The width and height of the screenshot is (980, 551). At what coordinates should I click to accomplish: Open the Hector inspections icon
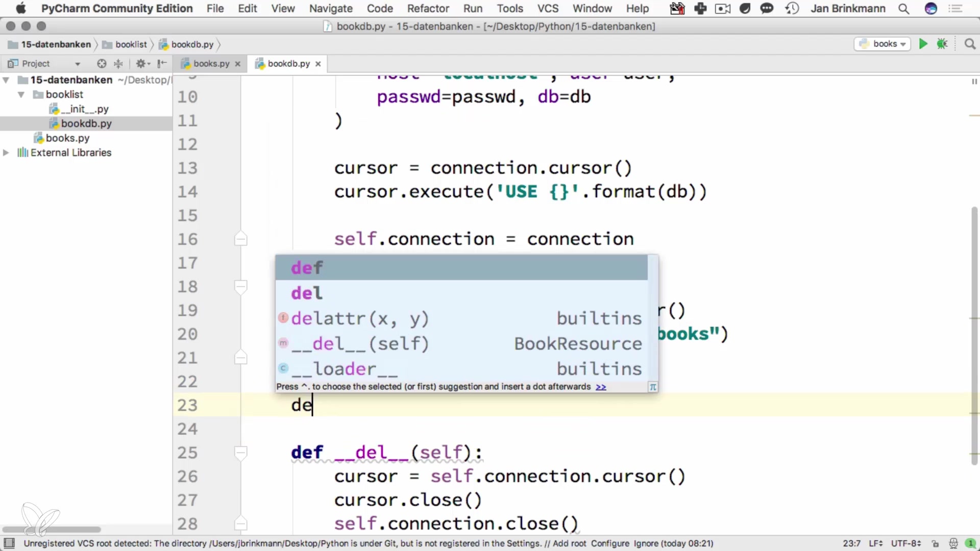coord(953,543)
